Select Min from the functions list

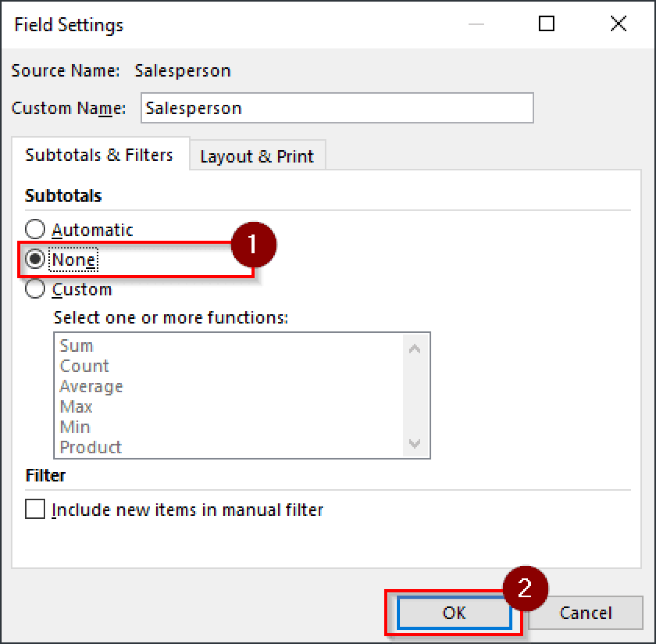tap(75, 426)
